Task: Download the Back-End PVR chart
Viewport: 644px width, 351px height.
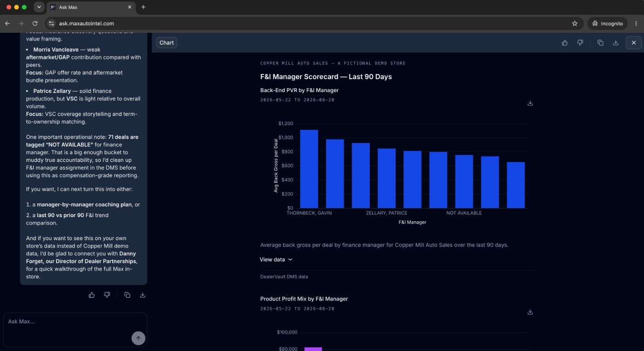Action: (x=530, y=103)
